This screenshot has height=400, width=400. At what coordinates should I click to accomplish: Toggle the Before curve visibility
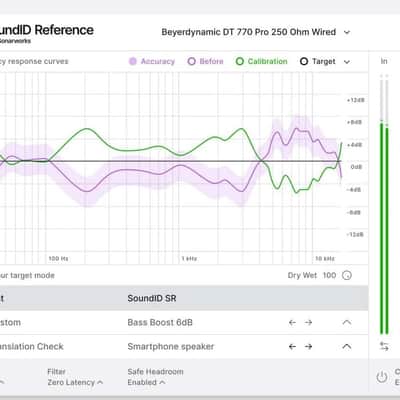coord(206,61)
